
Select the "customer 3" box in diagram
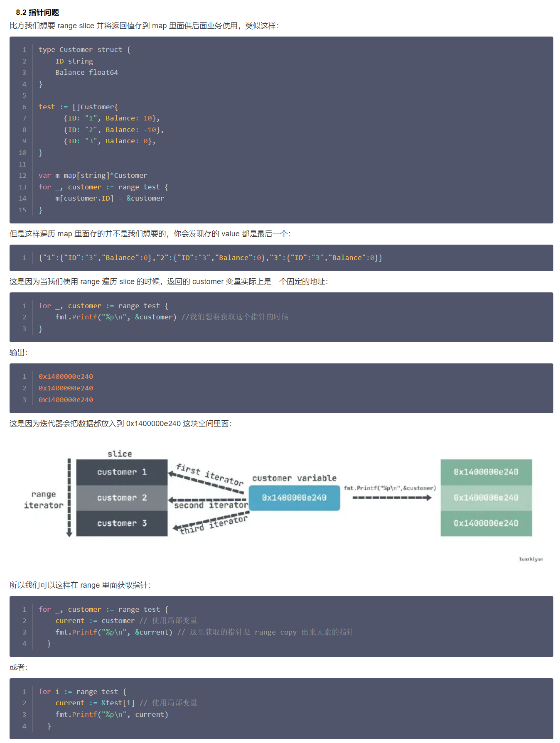[122, 523]
